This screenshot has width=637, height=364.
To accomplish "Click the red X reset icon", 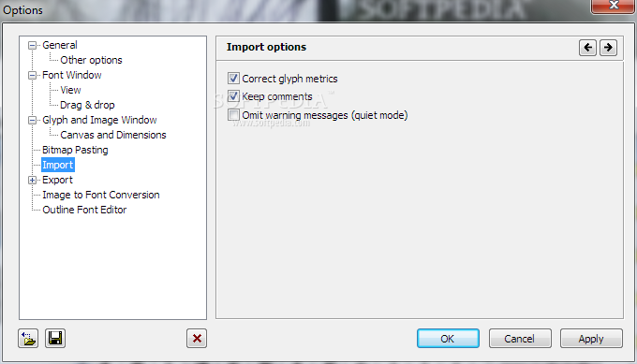I will pos(197,338).
